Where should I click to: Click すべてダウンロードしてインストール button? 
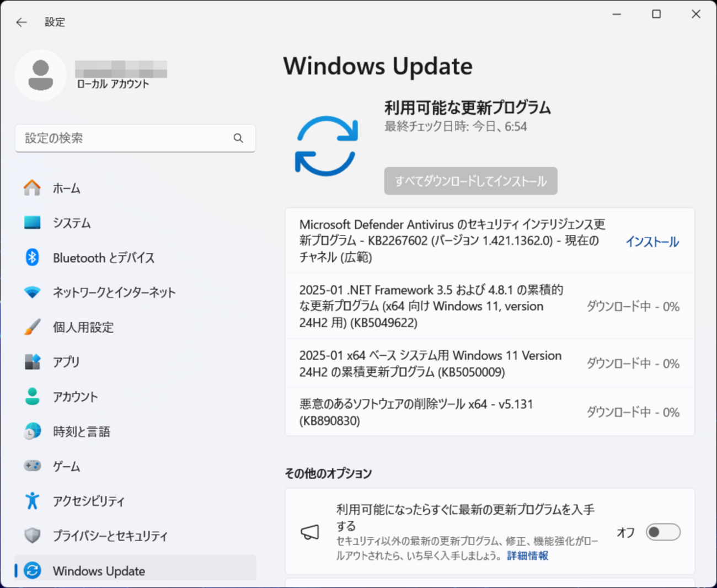(470, 181)
